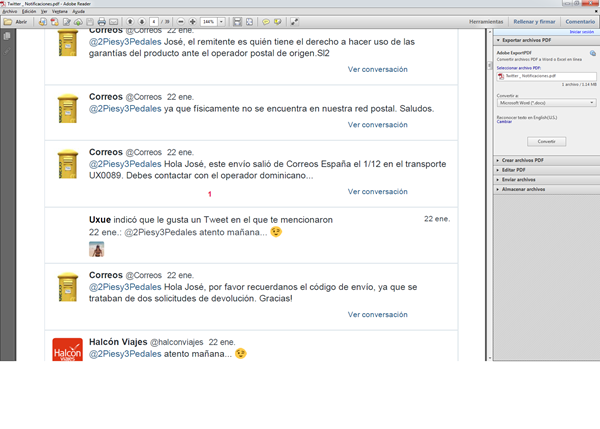The height and width of the screenshot is (429, 600).
Task: Click the @halconviajes handle text
Action: point(176,342)
